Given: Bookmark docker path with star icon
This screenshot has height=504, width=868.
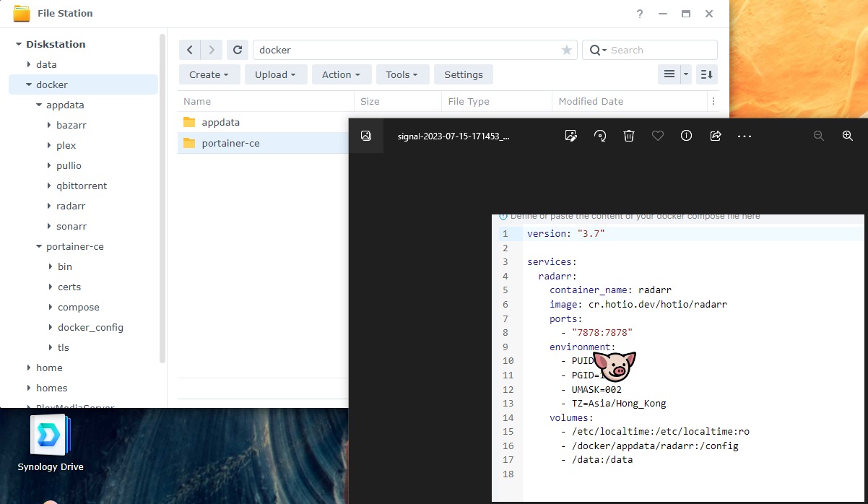Looking at the screenshot, I should (567, 50).
